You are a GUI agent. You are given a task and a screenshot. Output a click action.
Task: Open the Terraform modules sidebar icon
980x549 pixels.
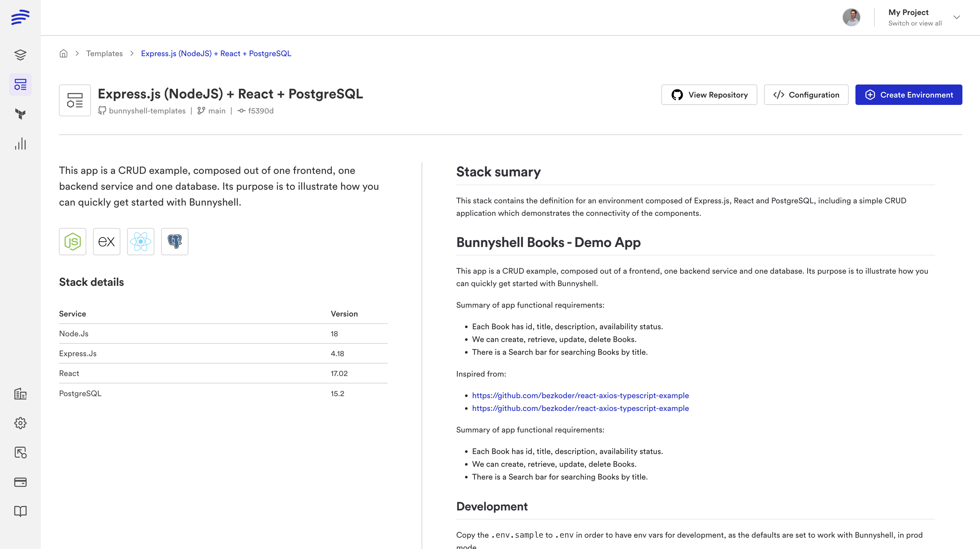[20, 114]
